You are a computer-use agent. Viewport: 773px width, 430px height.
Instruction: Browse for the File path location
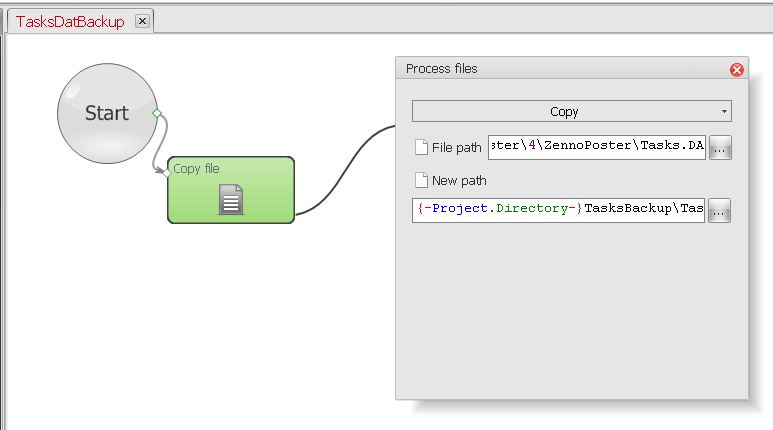tap(720, 149)
